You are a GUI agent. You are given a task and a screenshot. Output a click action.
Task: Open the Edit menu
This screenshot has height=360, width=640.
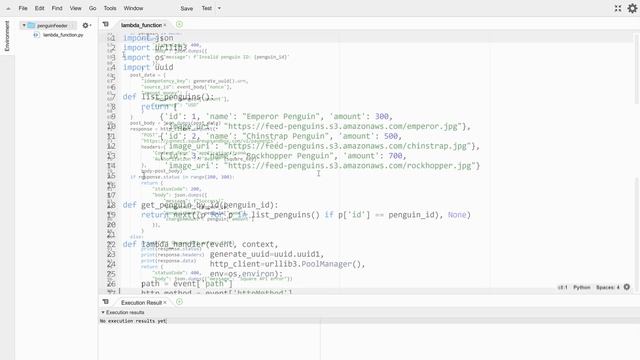[x=40, y=8]
